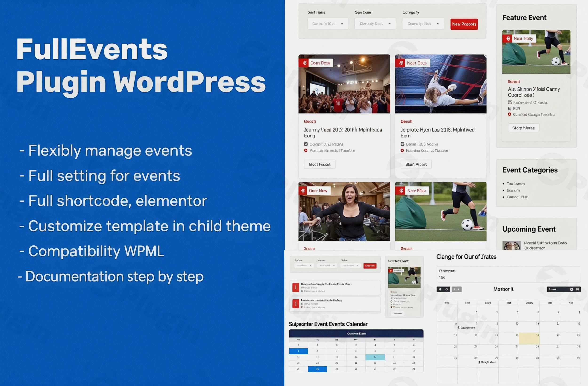588x386 pixels.
Task: Open the Upcoming Event thumbnail photo
Action: (512, 245)
